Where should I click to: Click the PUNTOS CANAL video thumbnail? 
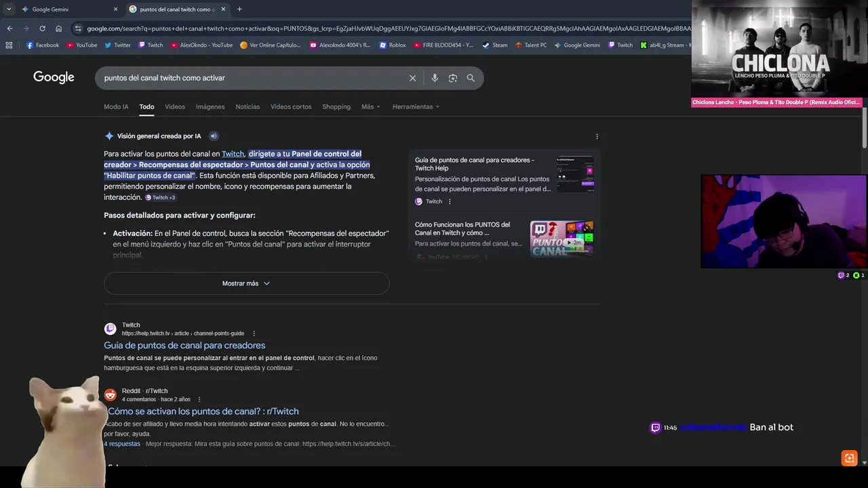(561, 238)
